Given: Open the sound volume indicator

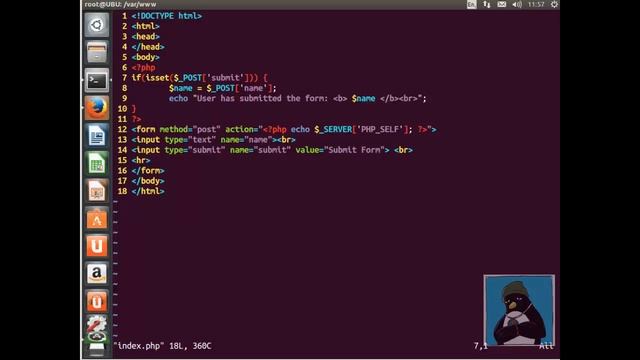Looking at the screenshot, I should pos(517,4).
